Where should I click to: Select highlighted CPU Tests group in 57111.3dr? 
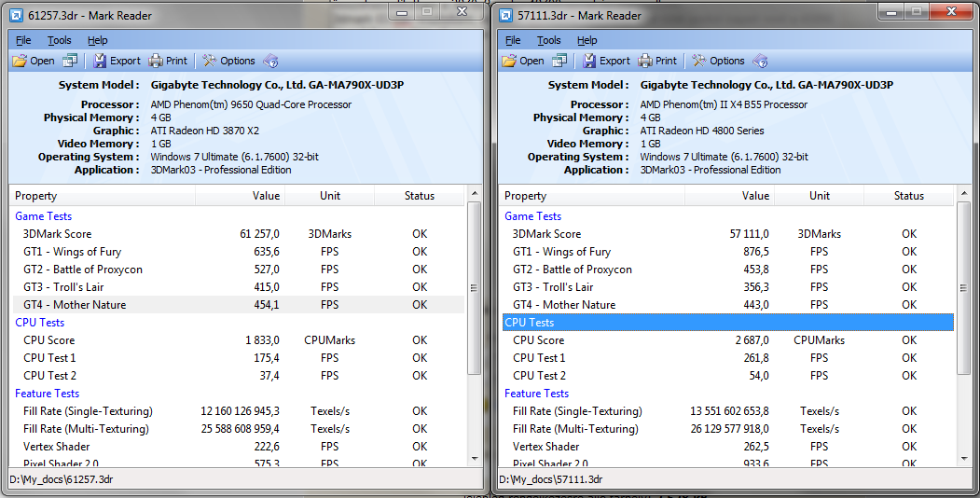pyautogui.click(x=728, y=323)
